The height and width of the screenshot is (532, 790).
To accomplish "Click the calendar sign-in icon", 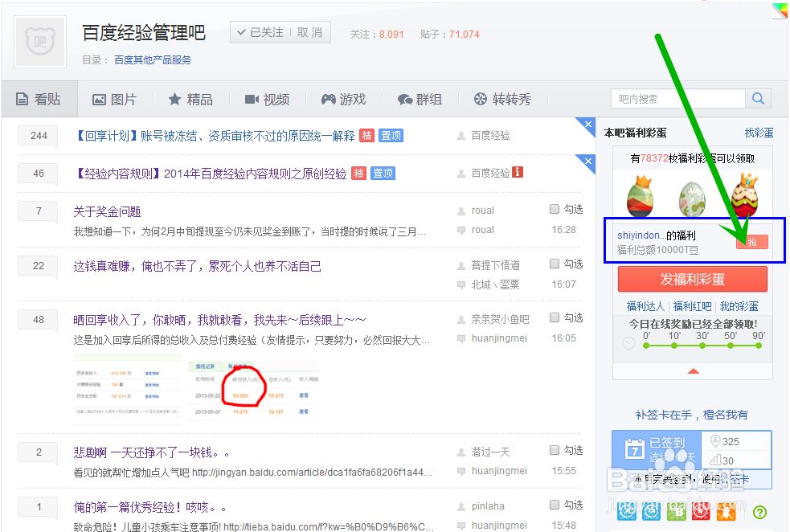I will (x=635, y=448).
